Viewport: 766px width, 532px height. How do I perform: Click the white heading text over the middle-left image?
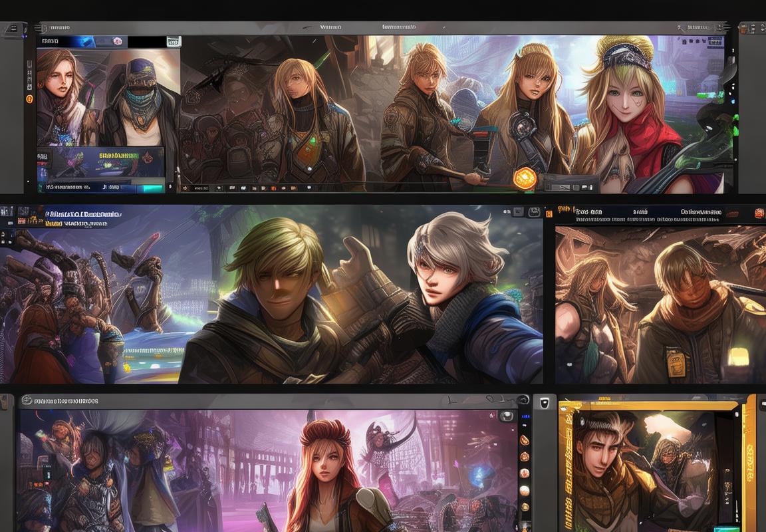point(83,214)
